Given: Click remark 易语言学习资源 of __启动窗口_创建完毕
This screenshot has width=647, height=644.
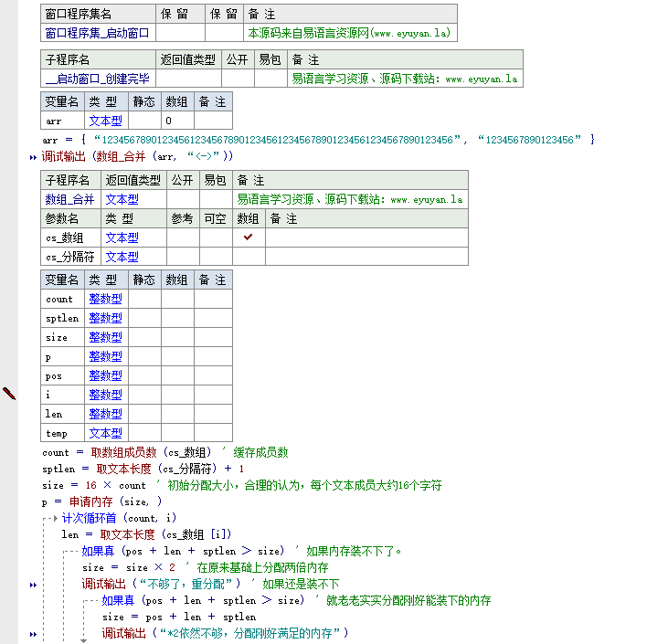Looking at the screenshot, I should (x=405, y=79).
